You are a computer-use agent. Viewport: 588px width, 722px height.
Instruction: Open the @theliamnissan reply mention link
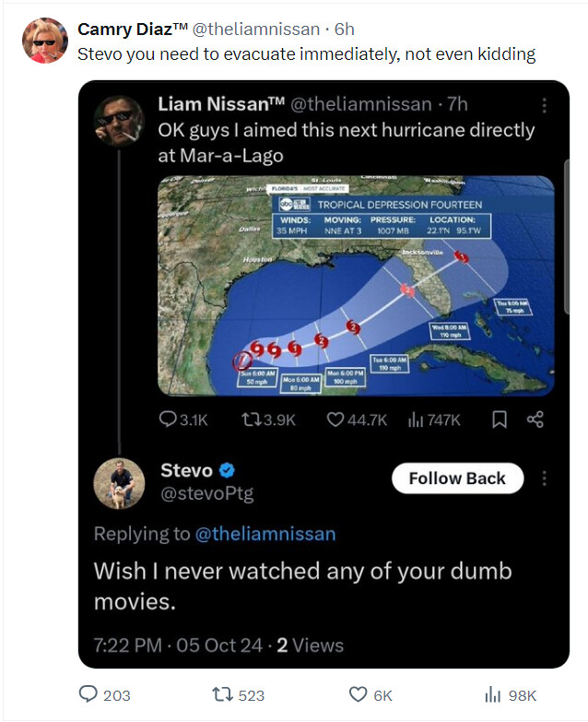(265, 534)
